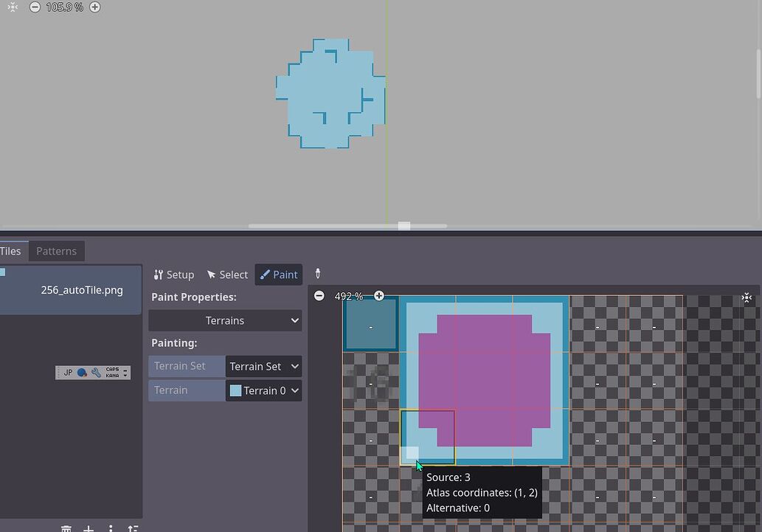This screenshot has height=532, width=762.
Task: Click the trash icon to delete tile source
Action: pos(66,528)
